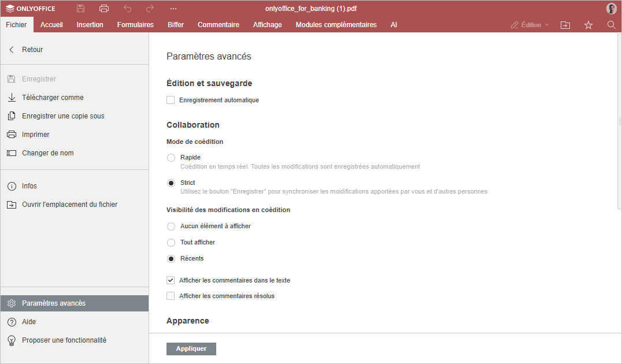The height and width of the screenshot is (364, 622).
Task: Click Proposer une fonctionnalité link
Action: pyautogui.click(x=64, y=340)
